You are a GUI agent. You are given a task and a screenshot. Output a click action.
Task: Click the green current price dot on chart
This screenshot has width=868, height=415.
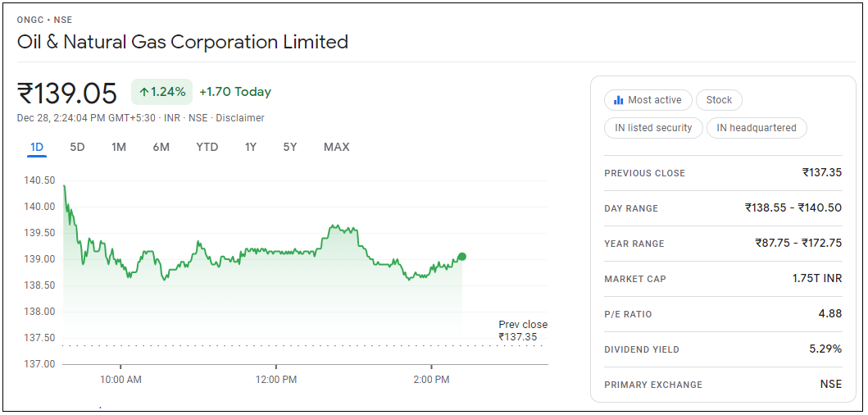point(461,257)
